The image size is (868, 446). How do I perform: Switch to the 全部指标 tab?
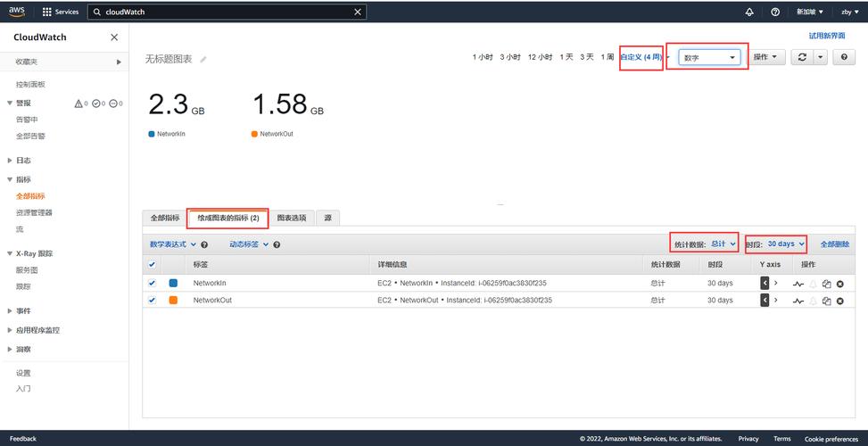tap(165, 218)
